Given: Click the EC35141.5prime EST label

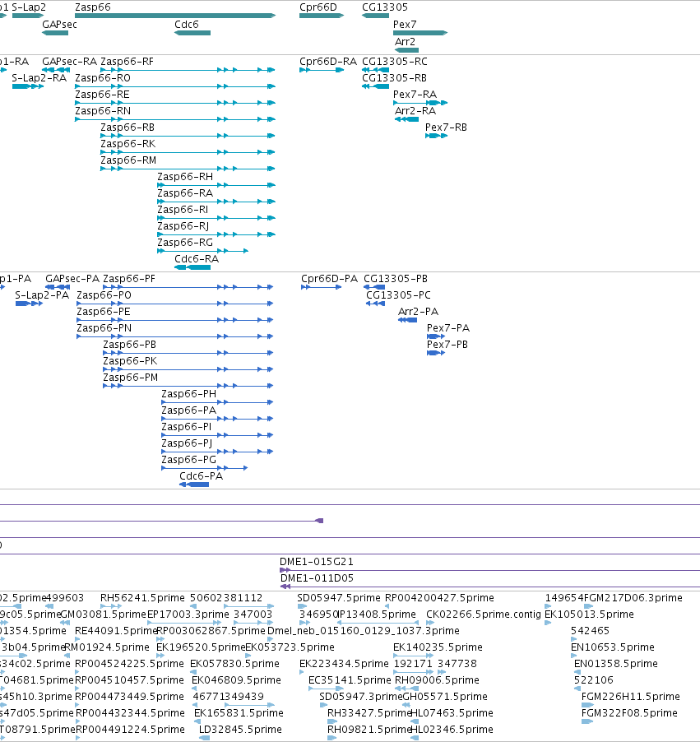Looking at the screenshot, I should point(350,680).
